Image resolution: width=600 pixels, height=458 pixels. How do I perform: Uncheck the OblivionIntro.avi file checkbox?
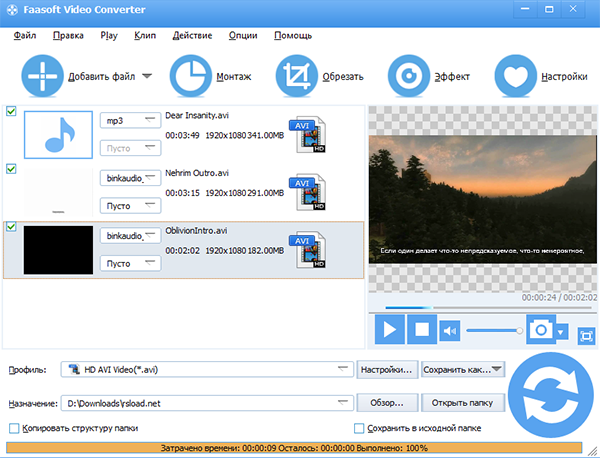(11, 227)
